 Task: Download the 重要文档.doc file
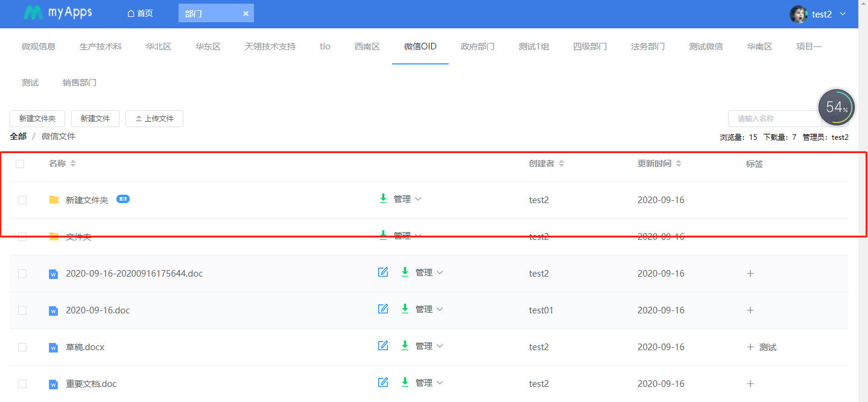[x=405, y=382]
